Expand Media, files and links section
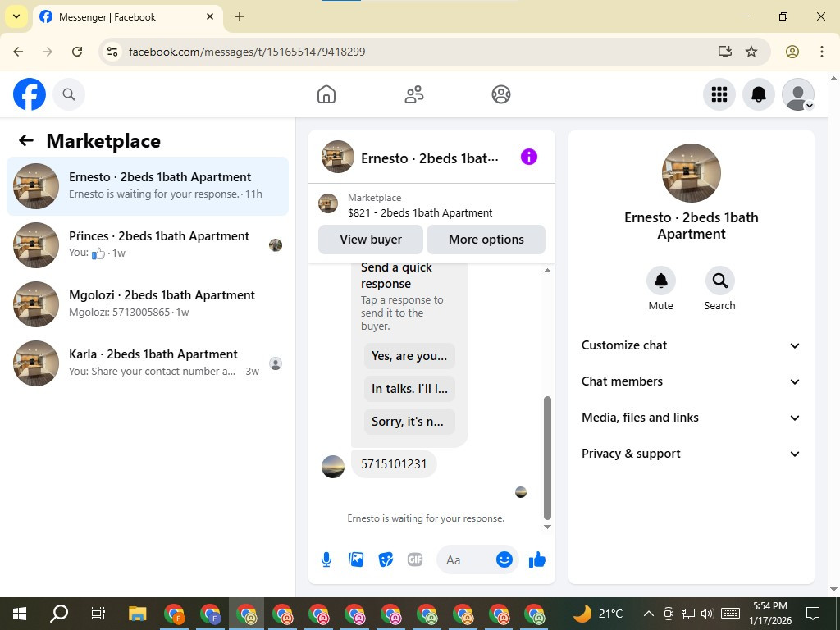Screen dimensions: 840x630 pos(691,418)
